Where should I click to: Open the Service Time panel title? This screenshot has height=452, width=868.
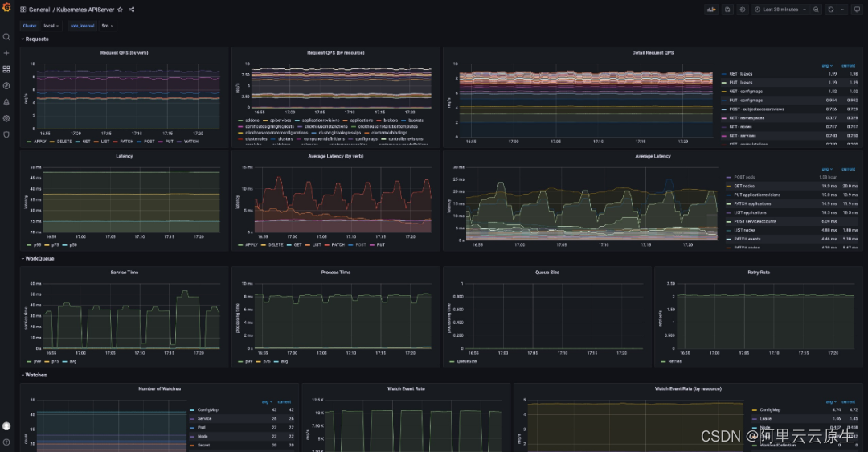point(124,273)
